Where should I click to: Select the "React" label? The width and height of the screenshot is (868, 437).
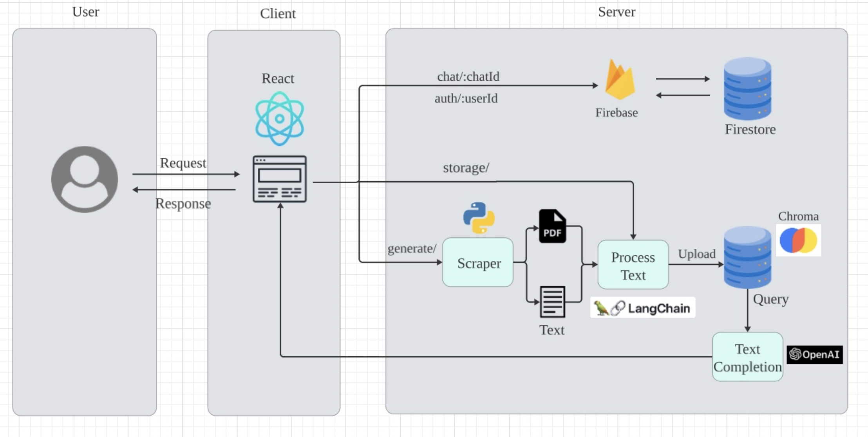(x=278, y=78)
